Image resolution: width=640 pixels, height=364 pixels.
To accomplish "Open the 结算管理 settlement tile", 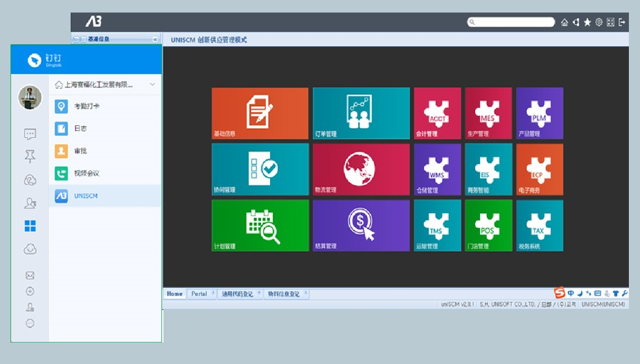I will click(x=362, y=226).
